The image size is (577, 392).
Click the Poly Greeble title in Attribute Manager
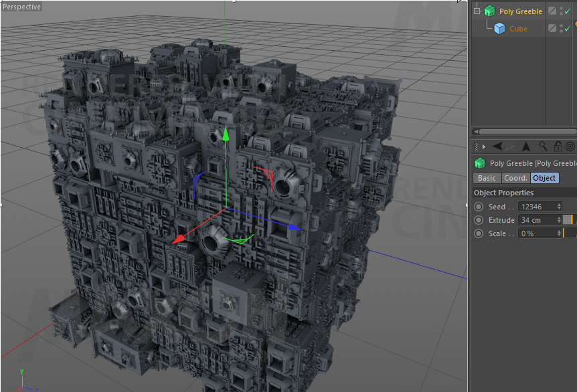[x=533, y=163]
